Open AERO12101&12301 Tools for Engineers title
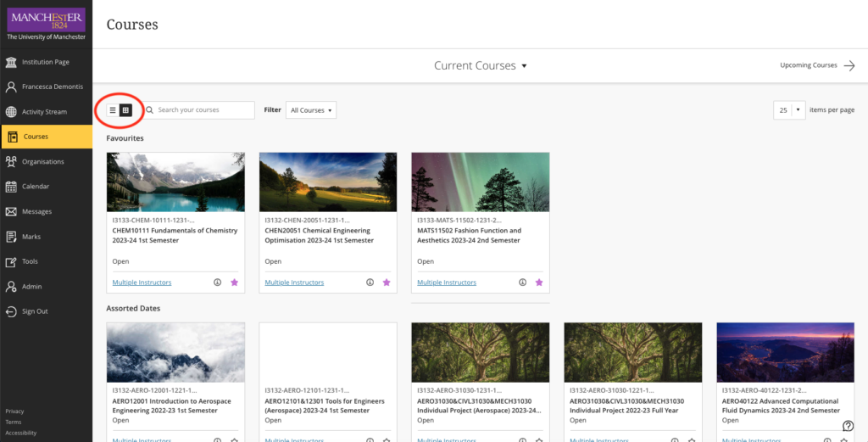The height and width of the screenshot is (442, 868). tap(325, 406)
